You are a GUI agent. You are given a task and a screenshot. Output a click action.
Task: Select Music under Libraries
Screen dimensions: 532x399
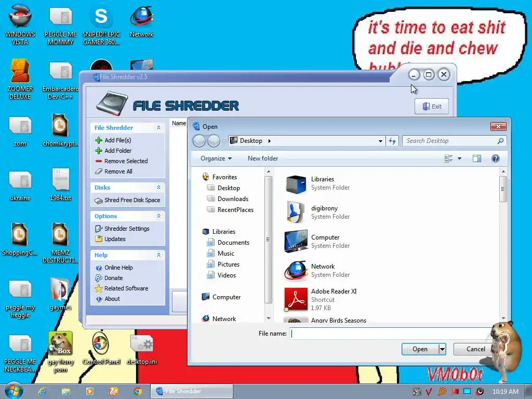pos(225,254)
